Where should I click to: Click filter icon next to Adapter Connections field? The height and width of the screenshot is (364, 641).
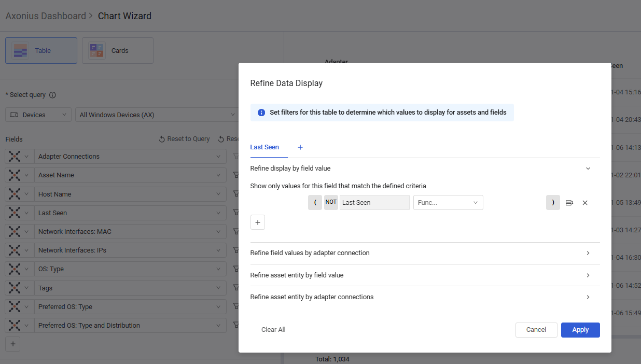[x=235, y=156]
